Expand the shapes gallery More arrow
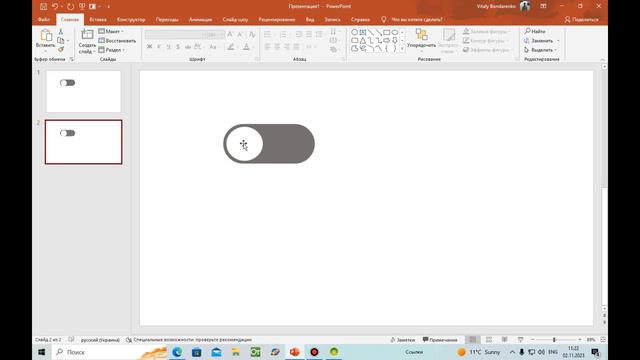 coord(402,49)
